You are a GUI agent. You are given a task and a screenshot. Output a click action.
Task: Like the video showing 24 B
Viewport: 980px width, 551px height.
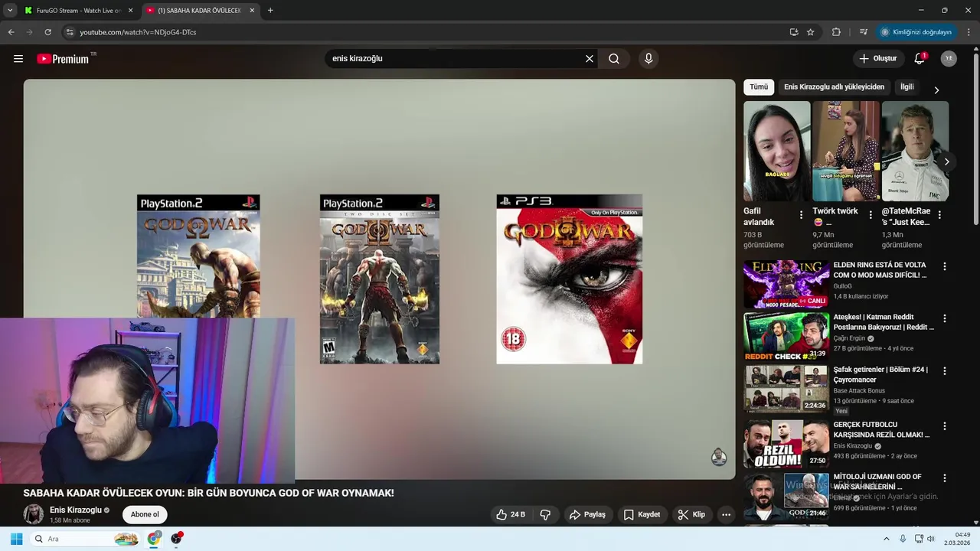510,514
